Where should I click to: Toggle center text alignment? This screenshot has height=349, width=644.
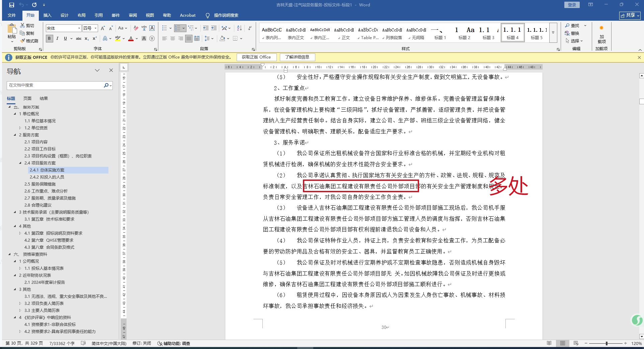pyautogui.click(x=173, y=38)
